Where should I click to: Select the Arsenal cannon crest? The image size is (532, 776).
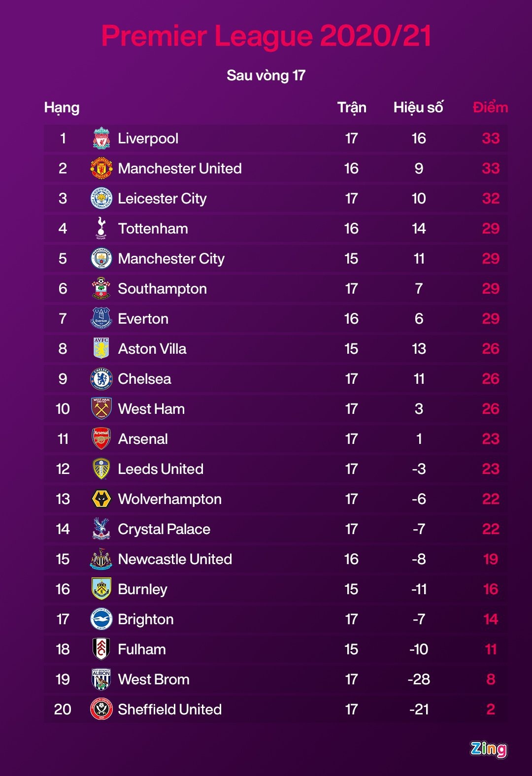click(x=101, y=439)
